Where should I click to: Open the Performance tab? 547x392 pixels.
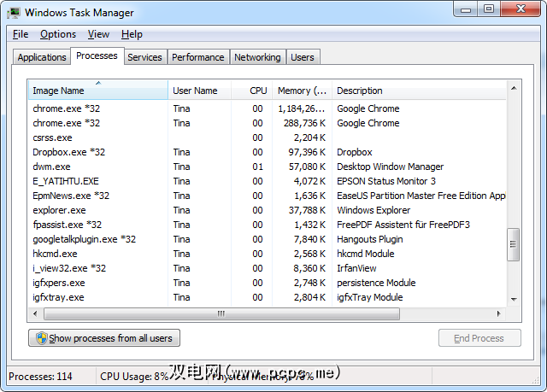click(198, 57)
